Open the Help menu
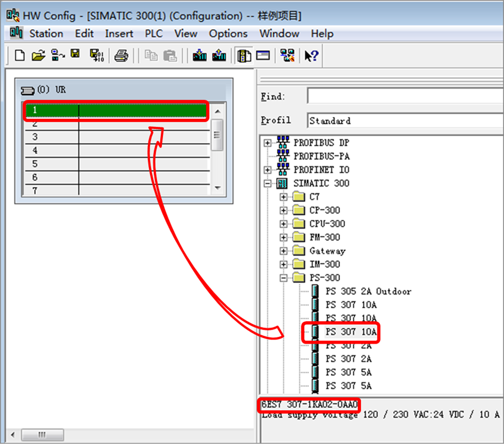The height and width of the screenshot is (444, 504). pyautogui.click(x=322, y=34)
